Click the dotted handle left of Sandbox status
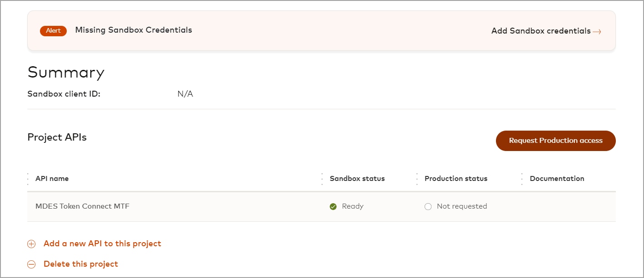Image resolution: width=644 pixels, height=278 pixels. click(x=322, y=179)
